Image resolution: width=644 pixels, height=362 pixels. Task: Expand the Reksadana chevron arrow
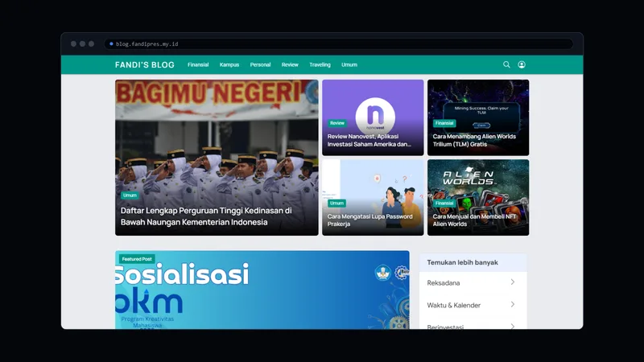513,282
